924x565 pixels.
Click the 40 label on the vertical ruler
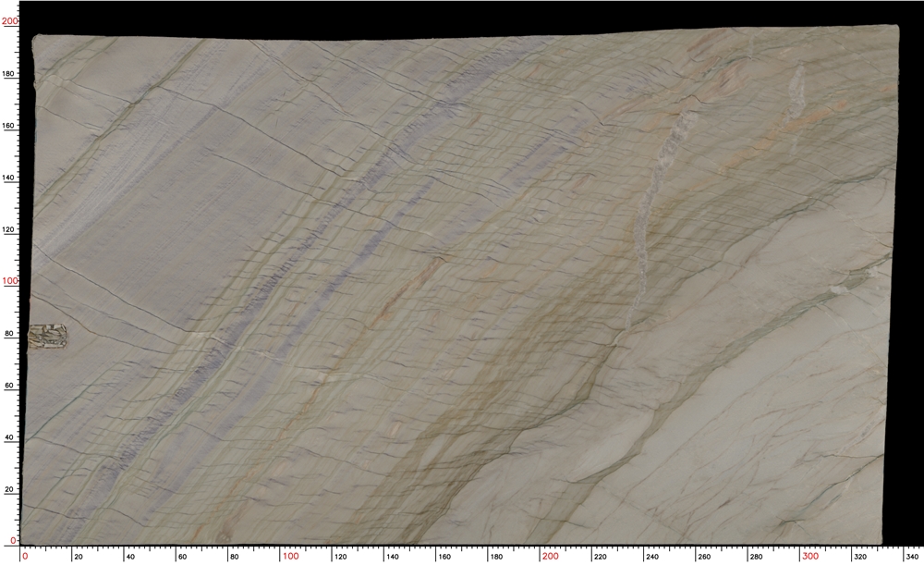click(x=9, y=437)
